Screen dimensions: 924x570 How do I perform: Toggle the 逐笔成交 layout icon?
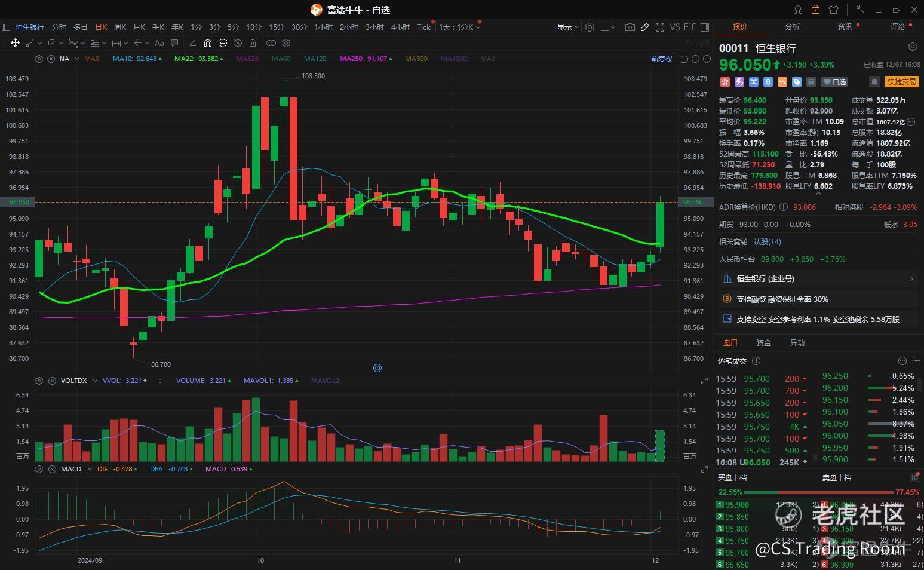916,361
